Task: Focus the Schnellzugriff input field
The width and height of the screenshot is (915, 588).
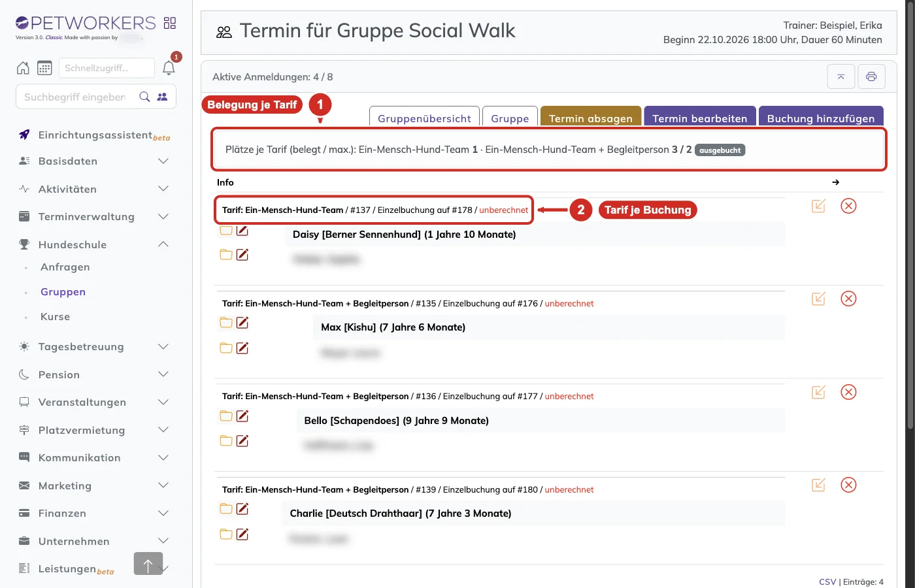Action: click(107, 68)
